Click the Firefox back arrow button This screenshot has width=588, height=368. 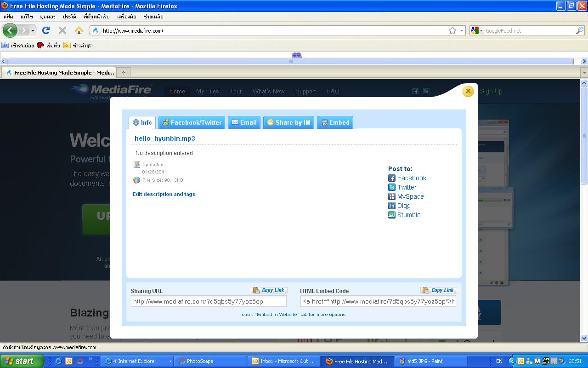tap(10, 30)
